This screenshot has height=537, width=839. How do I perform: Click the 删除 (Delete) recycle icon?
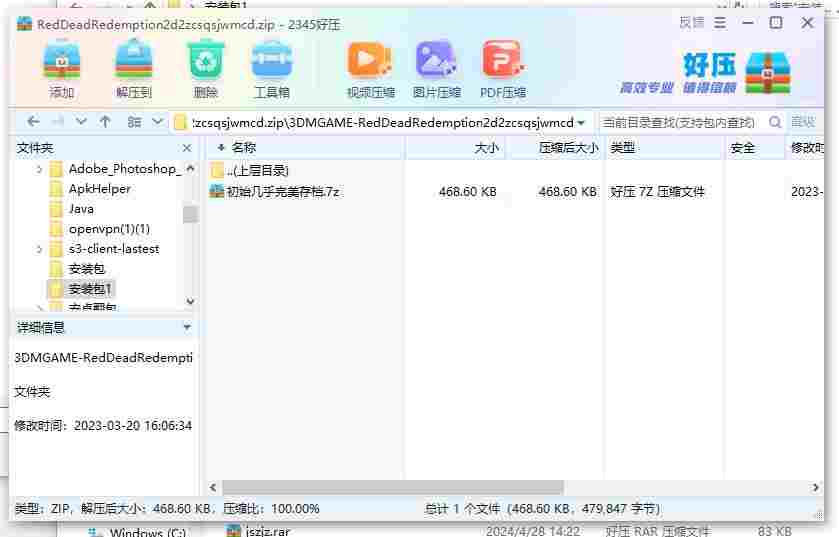click(205, 68)
